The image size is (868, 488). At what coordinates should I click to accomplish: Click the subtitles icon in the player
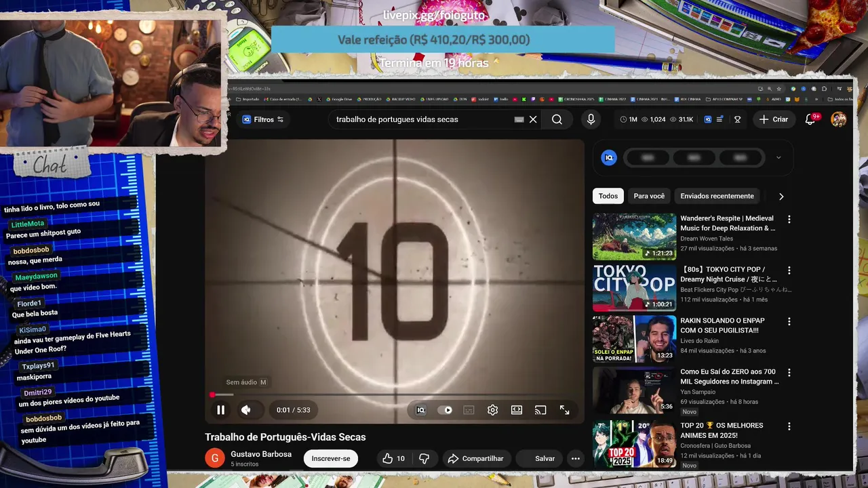(469, 410)
